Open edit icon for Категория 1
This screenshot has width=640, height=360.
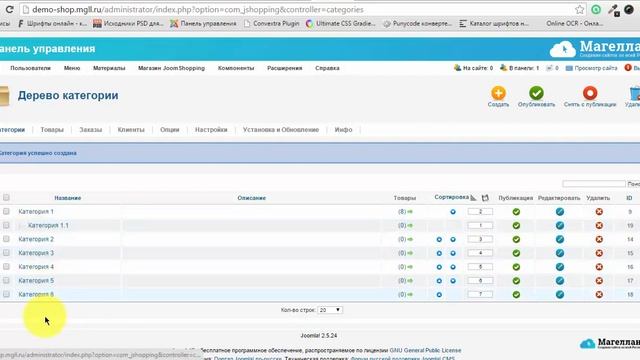(x=560, y=211)
